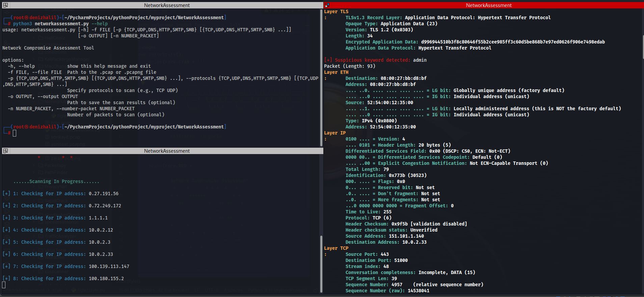Click the scanning pane's vertical scrollbar thumb
The height and width of the screenshot is (297, 644).
(321, 264)
